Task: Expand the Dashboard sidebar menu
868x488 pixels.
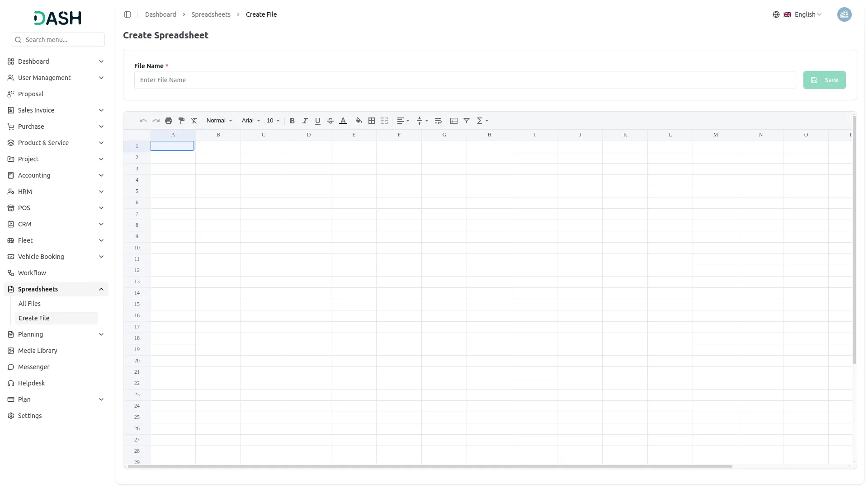Action: [56, 61]
